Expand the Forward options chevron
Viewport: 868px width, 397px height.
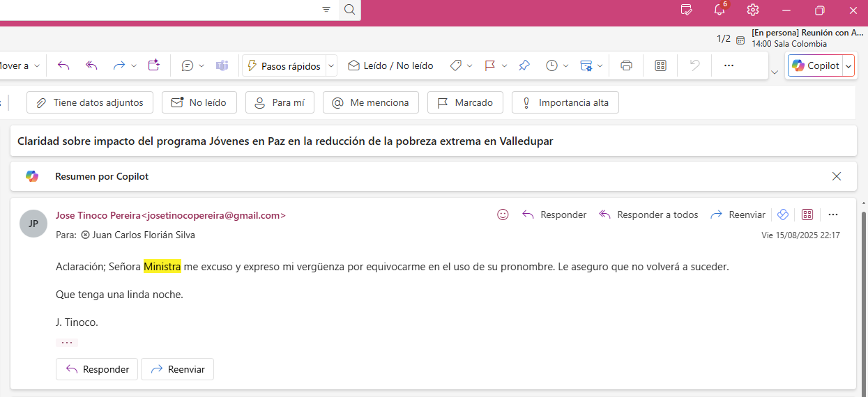point(134,65)
